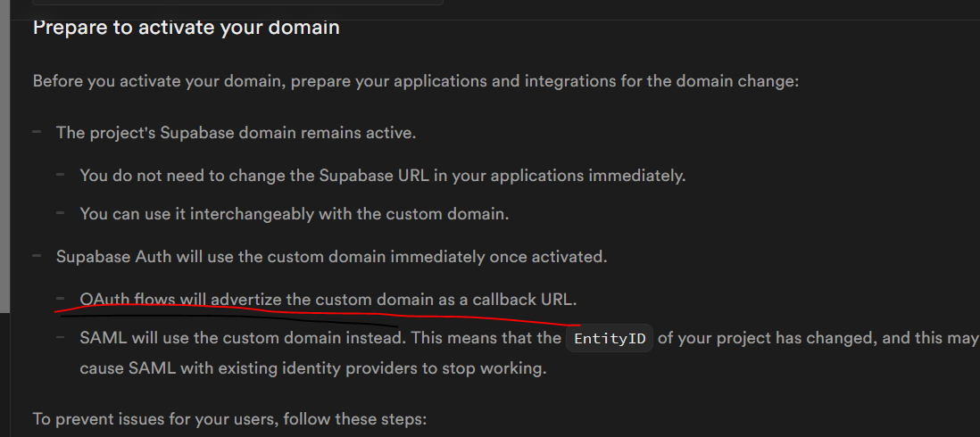980x437 pixels.
Task: Click the dash bullet before "OAuth flows"
Action: point(61,299)
